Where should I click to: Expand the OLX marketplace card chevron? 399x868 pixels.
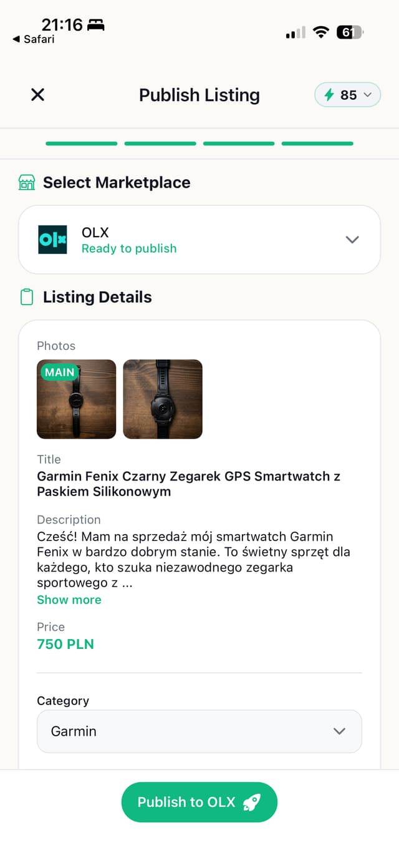coord(352,240)
